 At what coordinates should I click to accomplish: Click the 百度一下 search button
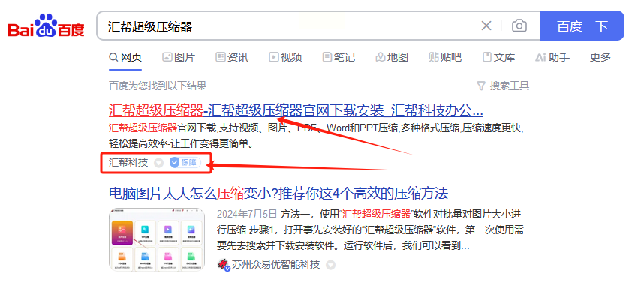pos(582,26)
